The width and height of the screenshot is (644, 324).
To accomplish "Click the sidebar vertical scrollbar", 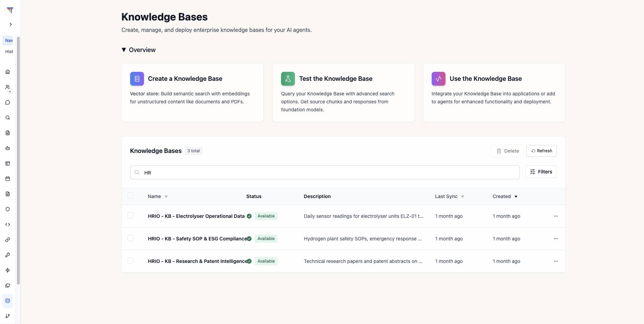I will click(18, 160).
